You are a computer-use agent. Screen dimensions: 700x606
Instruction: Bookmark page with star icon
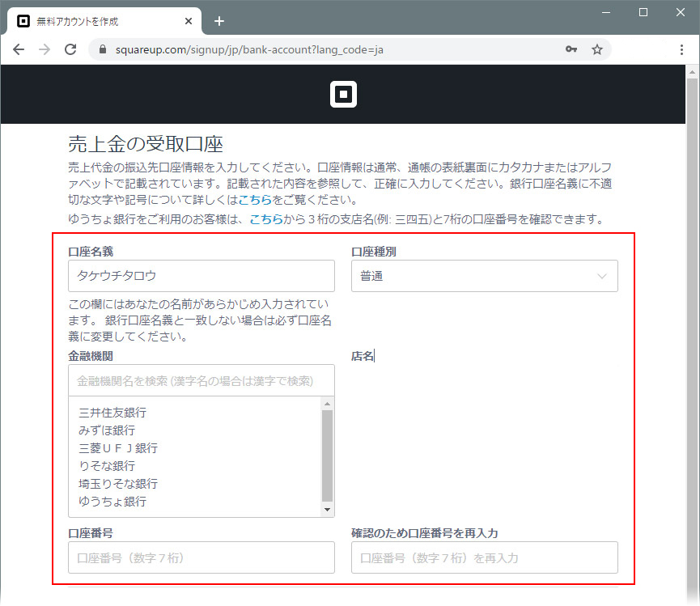tap(597, 49)
